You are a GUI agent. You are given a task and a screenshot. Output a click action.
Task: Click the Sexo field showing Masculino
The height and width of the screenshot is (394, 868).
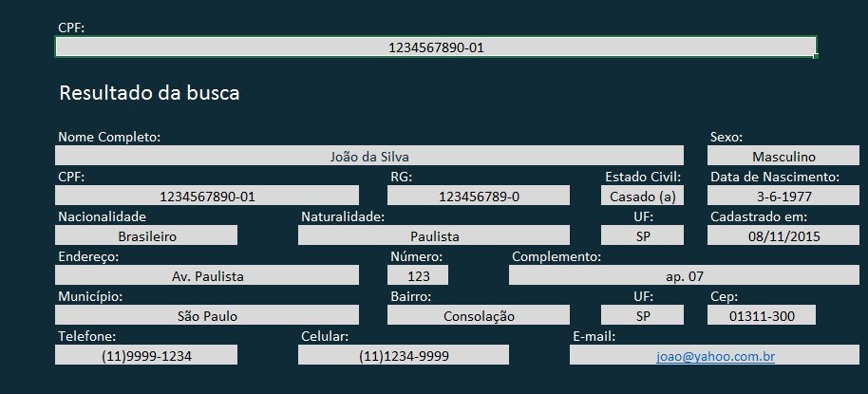click(783, 156)
